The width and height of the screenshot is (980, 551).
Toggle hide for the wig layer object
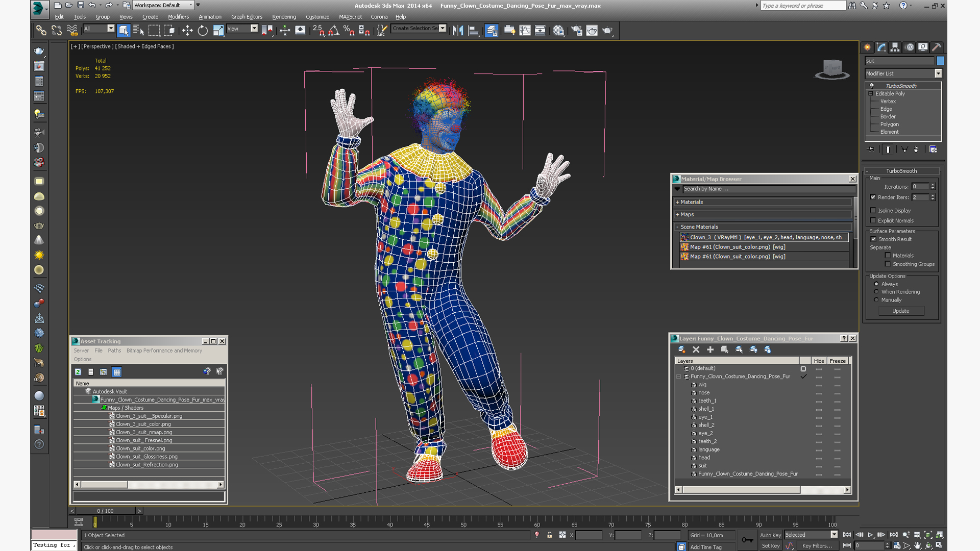[x=819, y=385]
